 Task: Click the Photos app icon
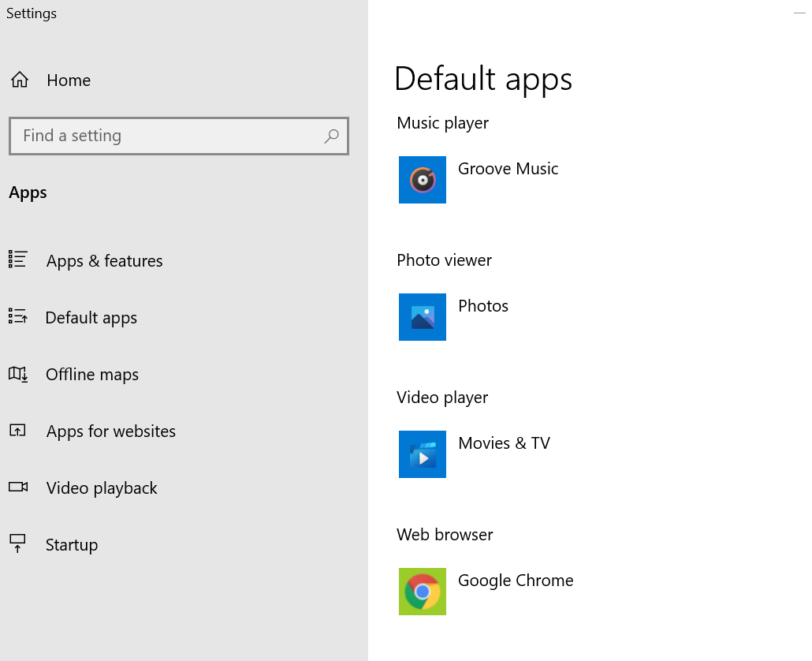coord(422,317)
